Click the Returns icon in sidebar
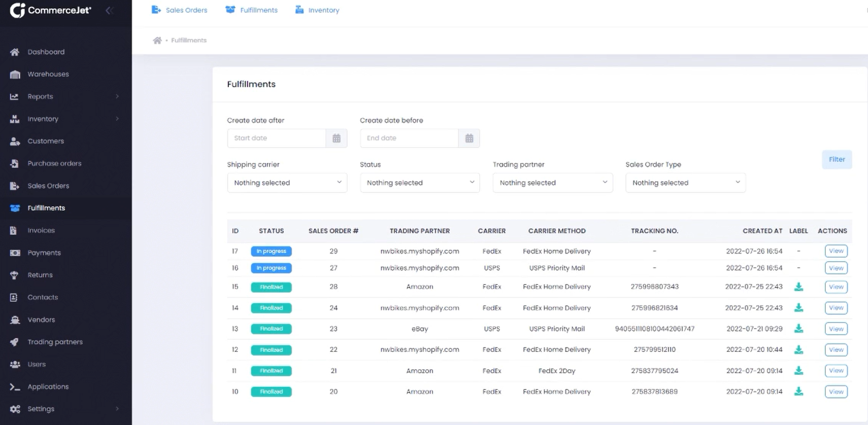 tap(14, 275)
